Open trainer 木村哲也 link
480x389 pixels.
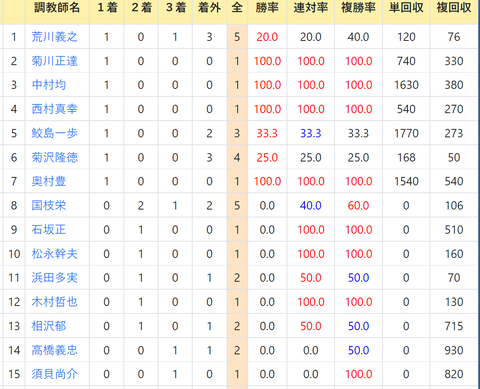pos(54,302)
